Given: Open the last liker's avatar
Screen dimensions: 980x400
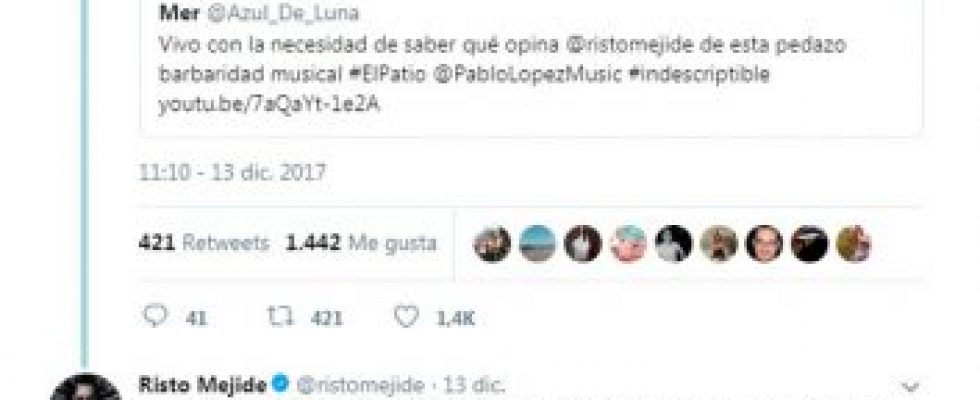Looking at the screenshot, I should click(854, 244).
